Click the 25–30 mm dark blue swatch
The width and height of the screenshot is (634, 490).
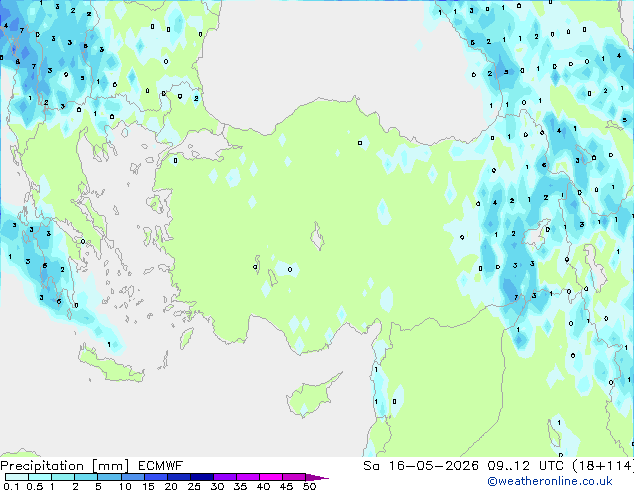click(201, 477)
